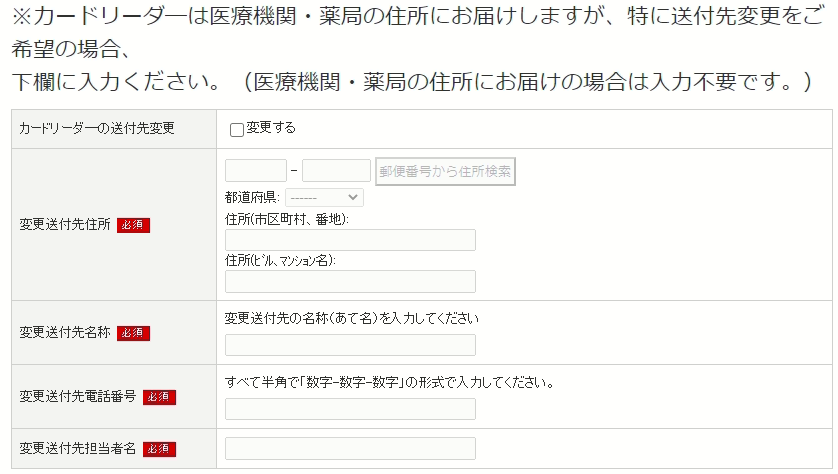This screenshot has height=474, width=838.
Task: Click the カードリーダーの送付先変更 row label
Action: click(x=97, y=129)
